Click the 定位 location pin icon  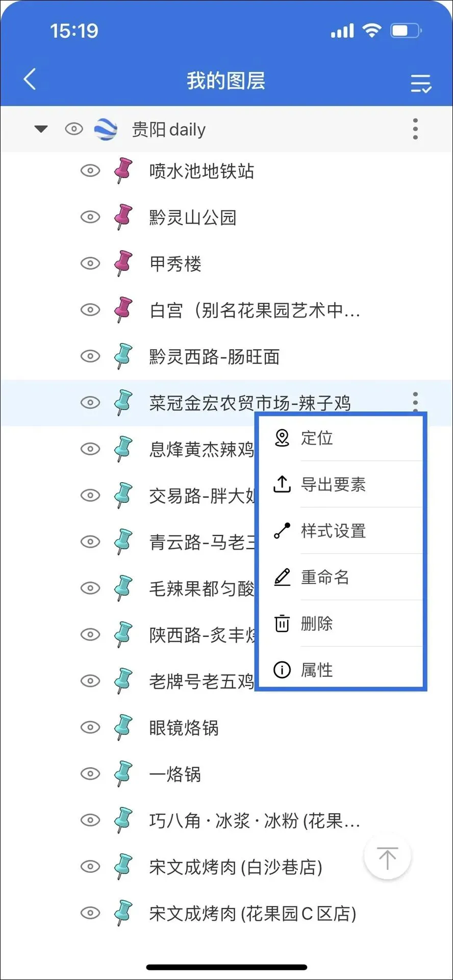282,438
